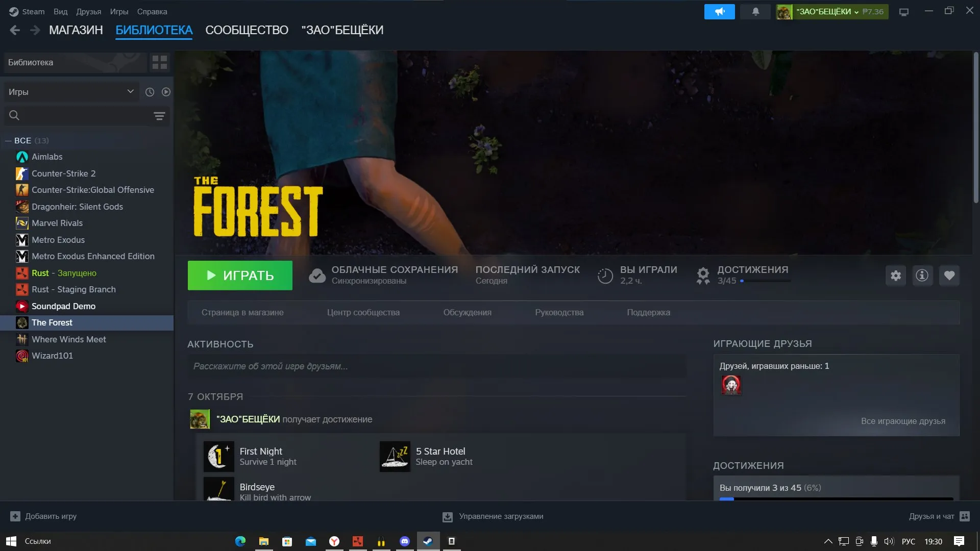Open Yandex browser from taskbar

pyautogui.click(x=334, y=541)
